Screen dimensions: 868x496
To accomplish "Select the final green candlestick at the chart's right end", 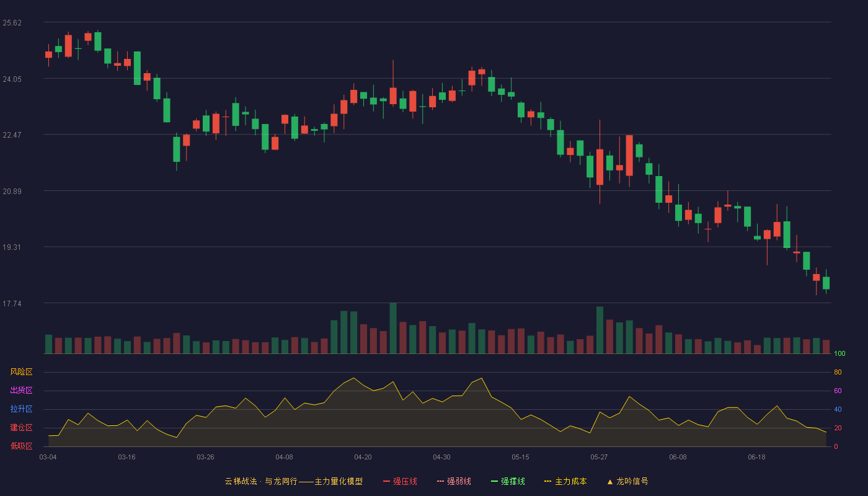I will click(x=826, y=283).
